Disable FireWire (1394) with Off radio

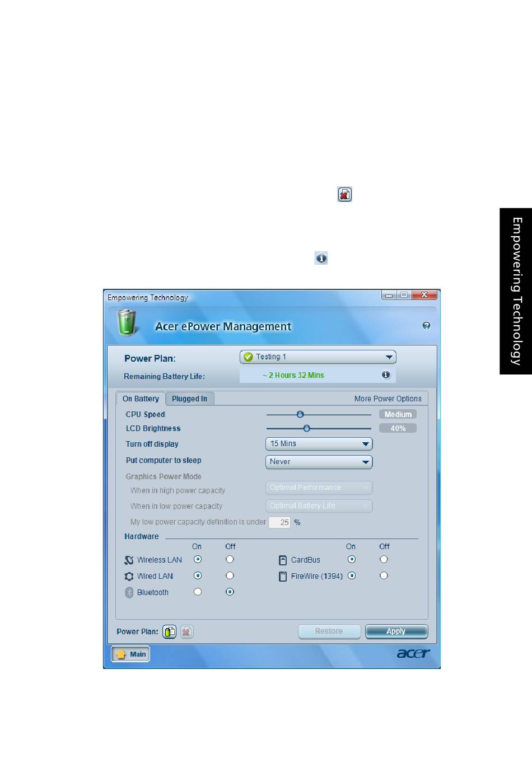coord(384,575)
